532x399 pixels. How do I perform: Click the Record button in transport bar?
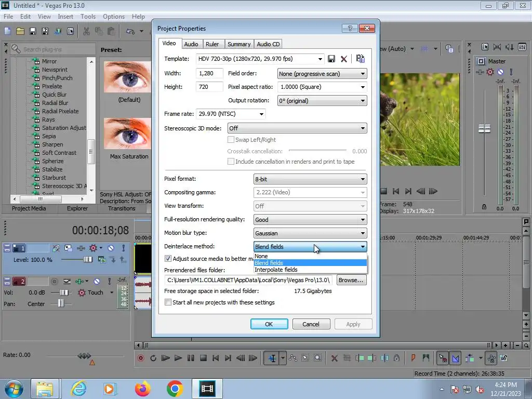pyautogui.click(x=140, y=358)
